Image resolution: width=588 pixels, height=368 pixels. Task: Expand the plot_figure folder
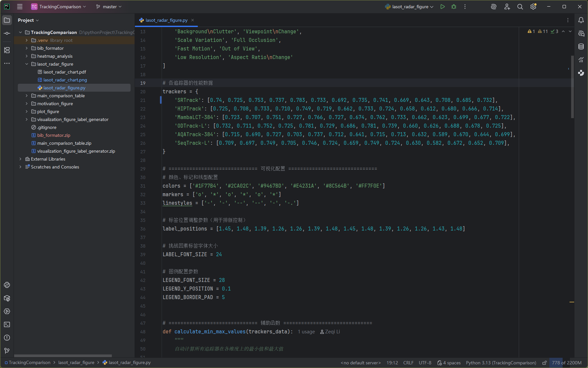click(x=27, y=111)
